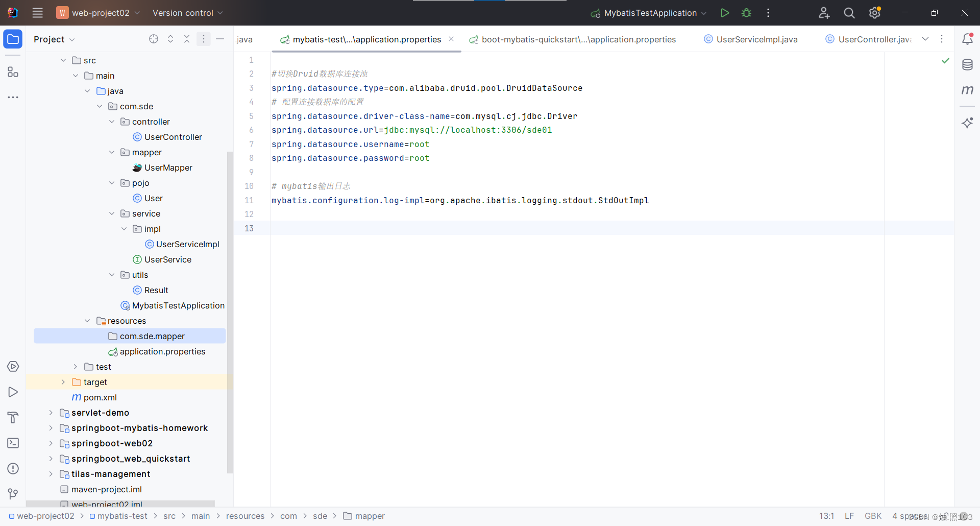Viewport: 980px width, 526px height.
Task: Expand the servlet-demo module
Action: pos(51,413)
